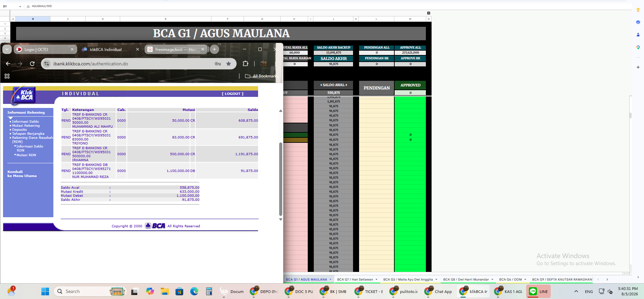644x299 pixels.
Task: Select the SALDO AKHR BACKUP value 13,091,875
Action: click(x=334, y=53)
